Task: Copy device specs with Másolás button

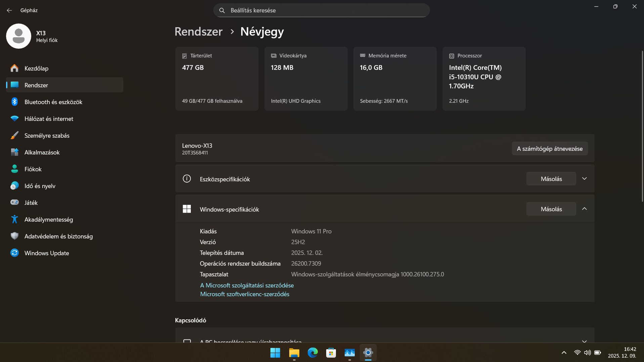Action: [x=551, y=179]
